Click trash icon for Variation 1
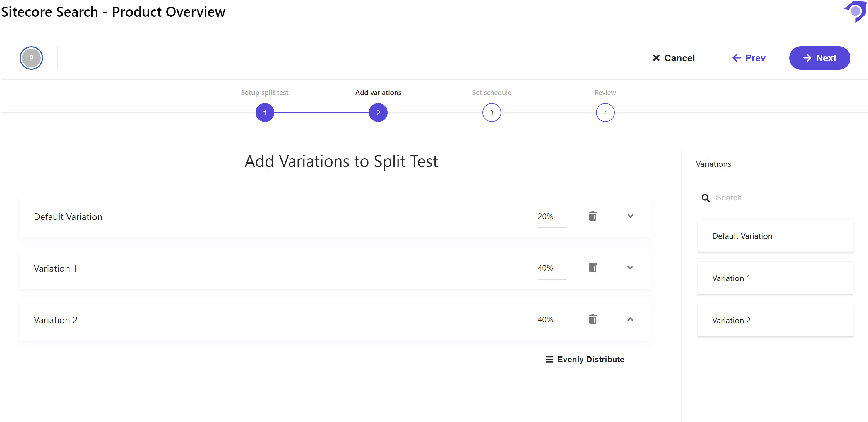 [x=592, y=268]
